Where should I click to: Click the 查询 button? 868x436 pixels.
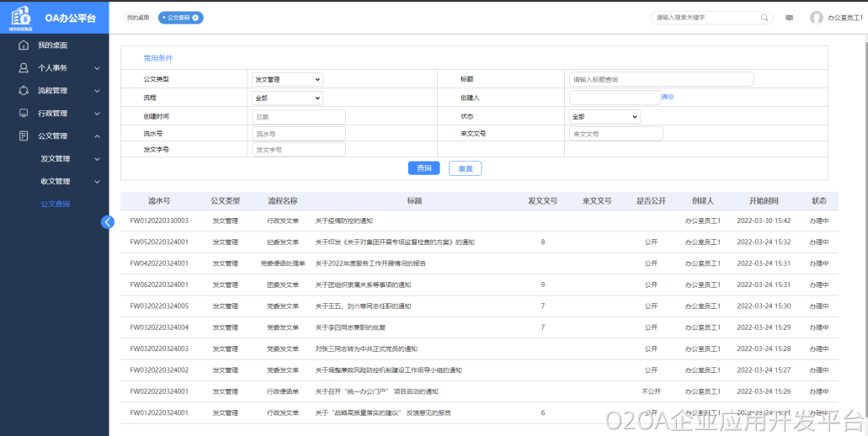(423, 168)
